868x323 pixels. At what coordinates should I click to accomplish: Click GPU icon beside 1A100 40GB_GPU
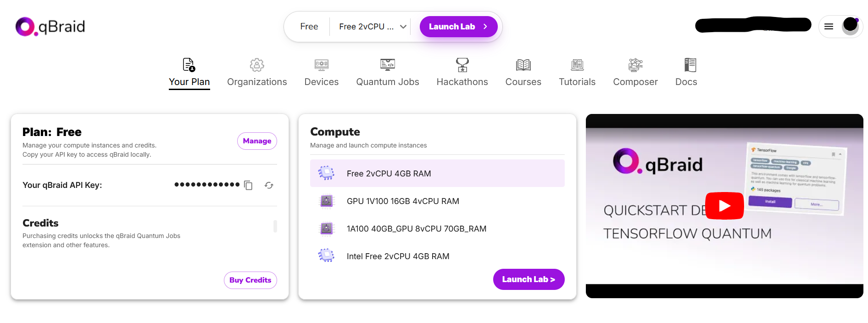click(326, 228)
